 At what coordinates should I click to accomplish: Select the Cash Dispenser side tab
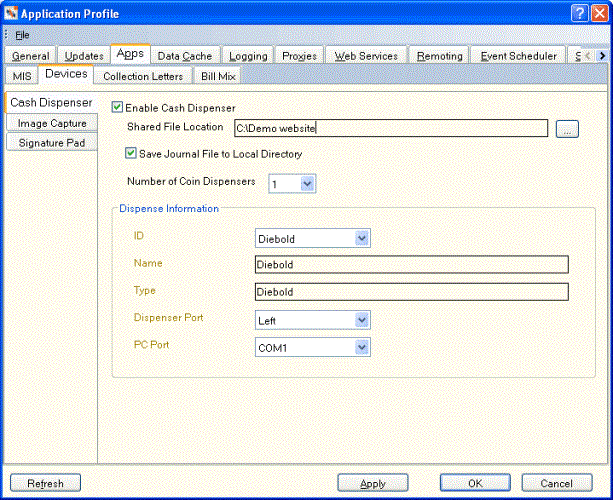pos(51,102)
